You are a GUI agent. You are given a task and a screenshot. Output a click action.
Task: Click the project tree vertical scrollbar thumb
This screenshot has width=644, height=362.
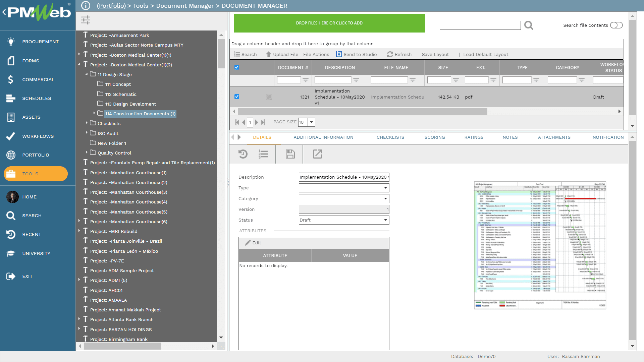click(221, 54)
